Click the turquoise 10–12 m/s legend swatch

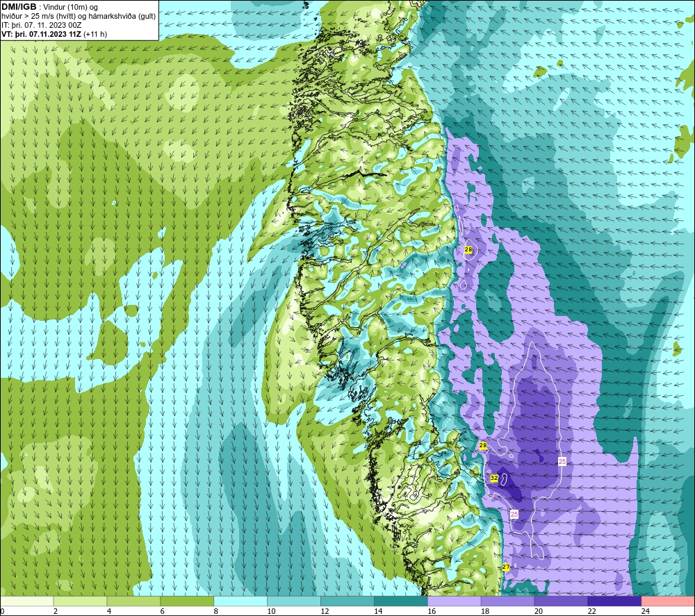(x=294, y=601)
